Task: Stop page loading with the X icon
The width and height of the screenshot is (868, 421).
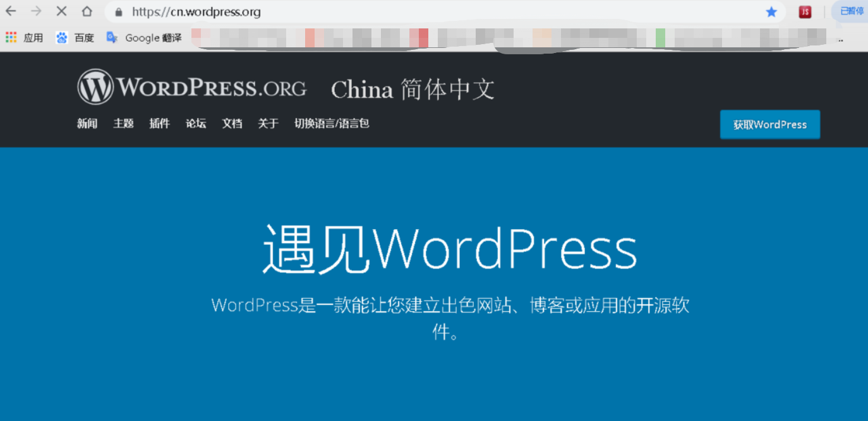Action: pyautogui.click(x=61, y=11)
